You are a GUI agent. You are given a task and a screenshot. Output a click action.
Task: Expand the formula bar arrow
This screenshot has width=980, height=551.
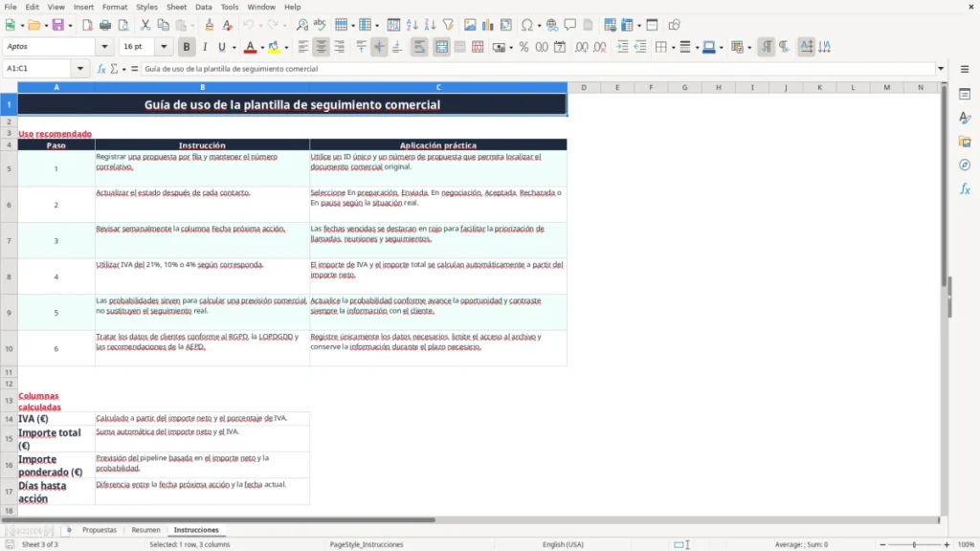pyautogui.click(x=941, y=69)
